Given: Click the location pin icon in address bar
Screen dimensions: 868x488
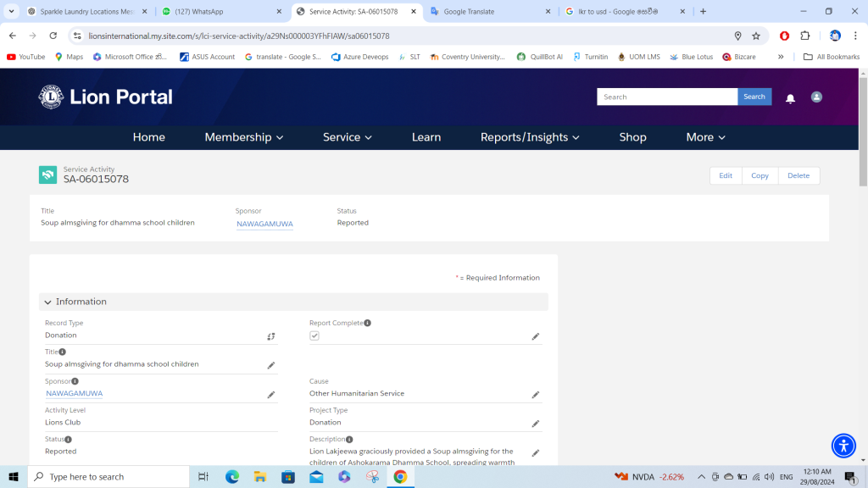Looking at the screenshot, I should tap(738, 36).
